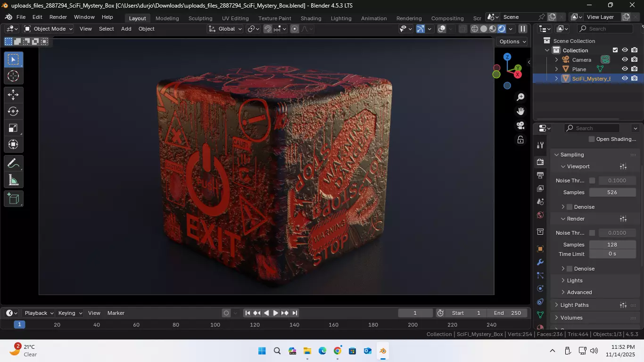The image size is (644, 362).
Task: Hide SciFi_Mystery_Box in viewport
Action: point(625,79)
